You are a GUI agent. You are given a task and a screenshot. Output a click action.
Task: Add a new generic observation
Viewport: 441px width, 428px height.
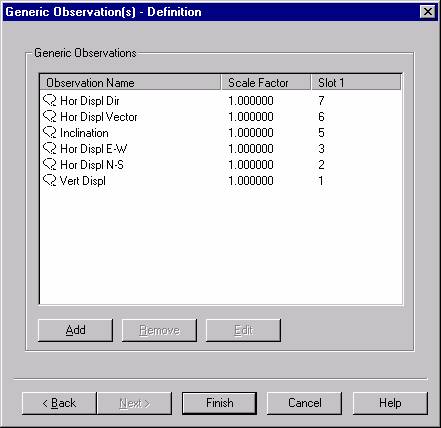tap(75, 330)
